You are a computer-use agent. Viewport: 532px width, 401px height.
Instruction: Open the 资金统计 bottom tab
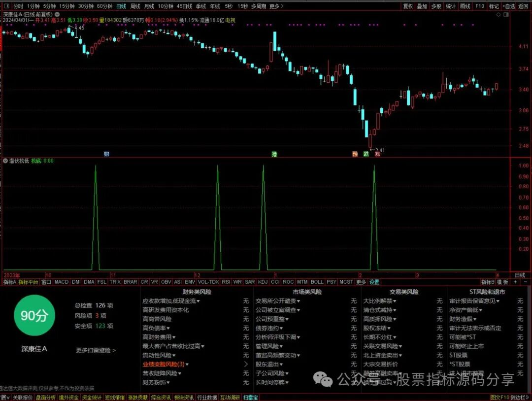coord(92,397)
